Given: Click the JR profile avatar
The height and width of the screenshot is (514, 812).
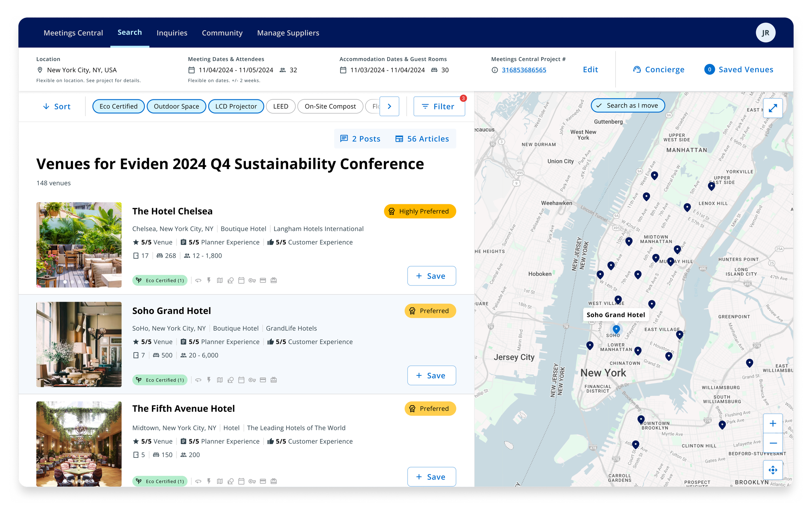Looking at the screenshot, I should coord(765,33).
